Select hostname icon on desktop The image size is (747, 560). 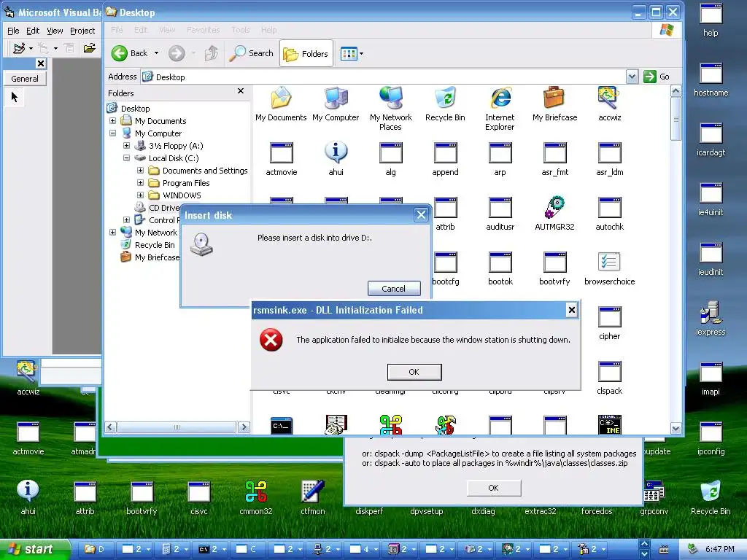711,80
